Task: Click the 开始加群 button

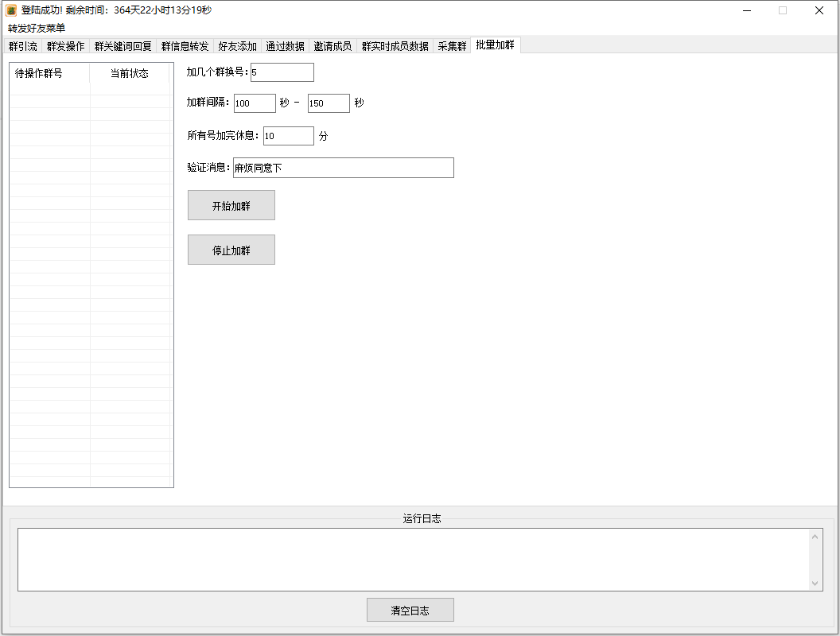Action: click(231, 206)
